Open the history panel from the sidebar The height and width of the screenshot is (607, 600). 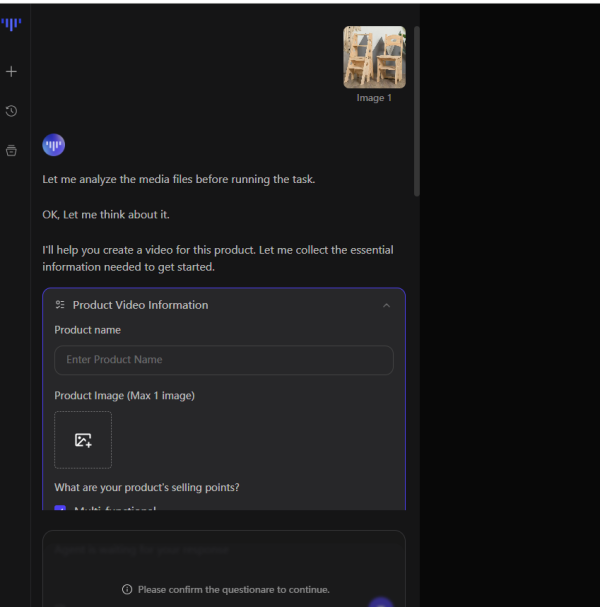(11, 111)
